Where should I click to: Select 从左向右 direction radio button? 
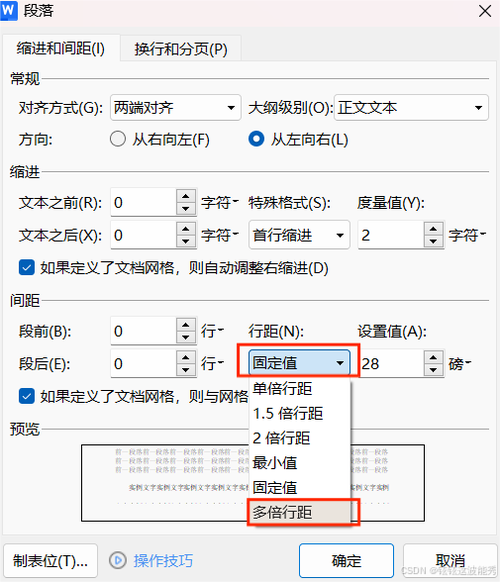(256, 140)
